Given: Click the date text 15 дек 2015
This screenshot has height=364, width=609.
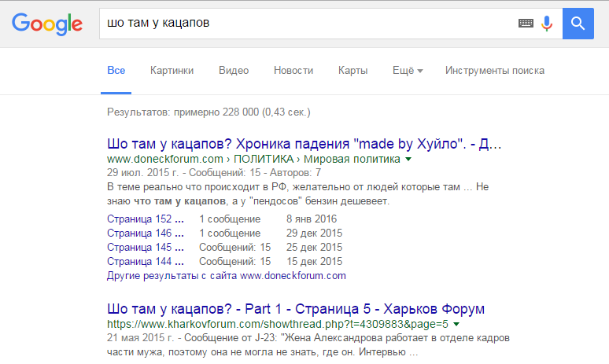Looking at the screenshot, I should pos(314,262).
